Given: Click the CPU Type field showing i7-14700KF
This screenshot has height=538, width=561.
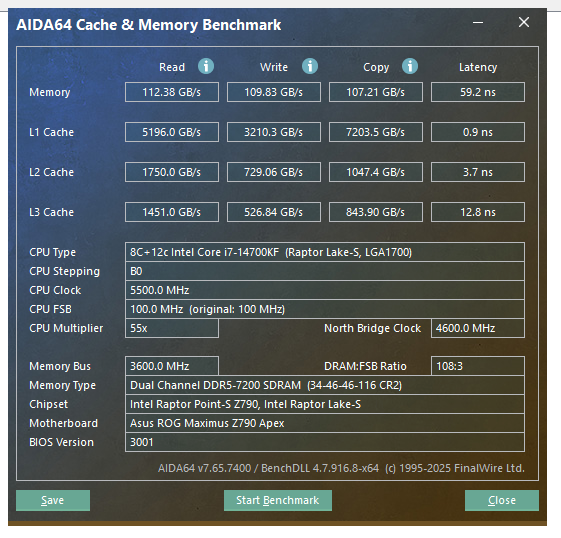Looking at the screenshot, I should click(x=325, y=252).
